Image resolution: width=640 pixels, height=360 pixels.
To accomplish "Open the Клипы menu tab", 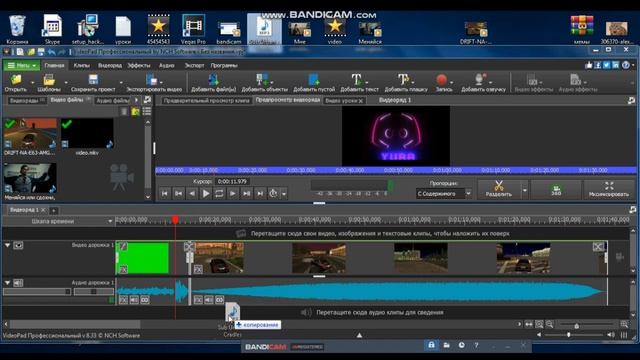I will pyautogui.click(x=81, y=65).
